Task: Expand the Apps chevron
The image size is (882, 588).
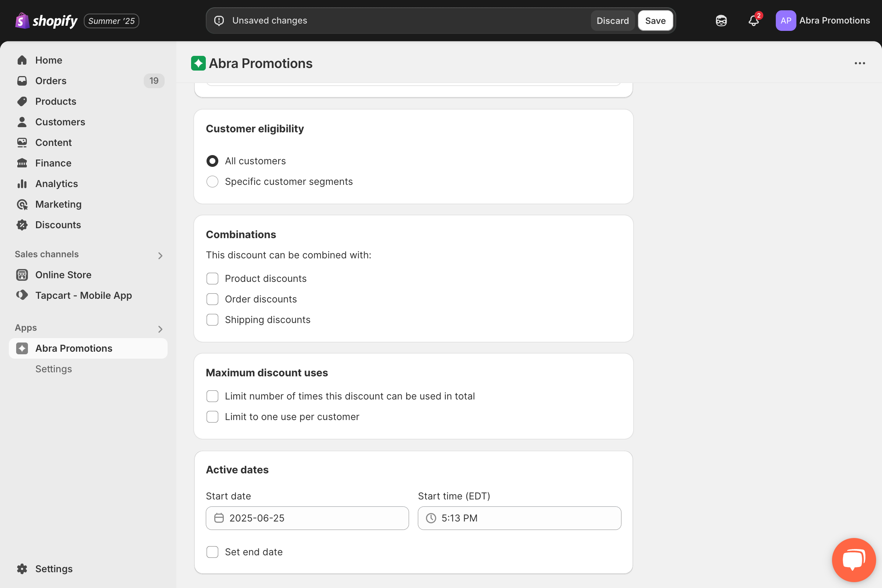Action: click(x=160, y=329)
